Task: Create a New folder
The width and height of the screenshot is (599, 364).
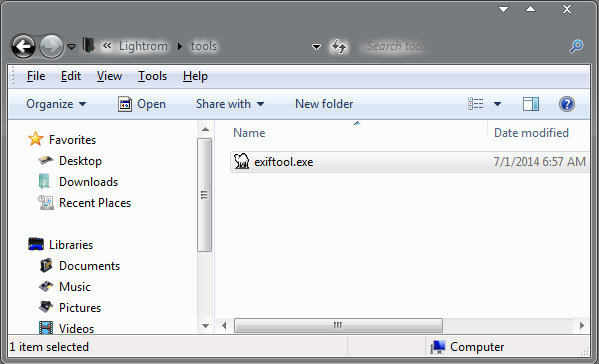Action: click(324, 104)
